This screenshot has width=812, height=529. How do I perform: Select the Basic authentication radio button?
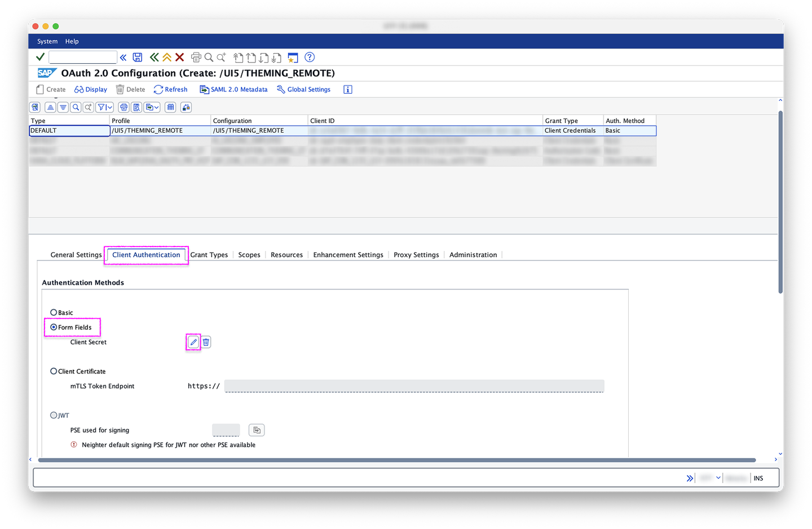tap(54, 312)
